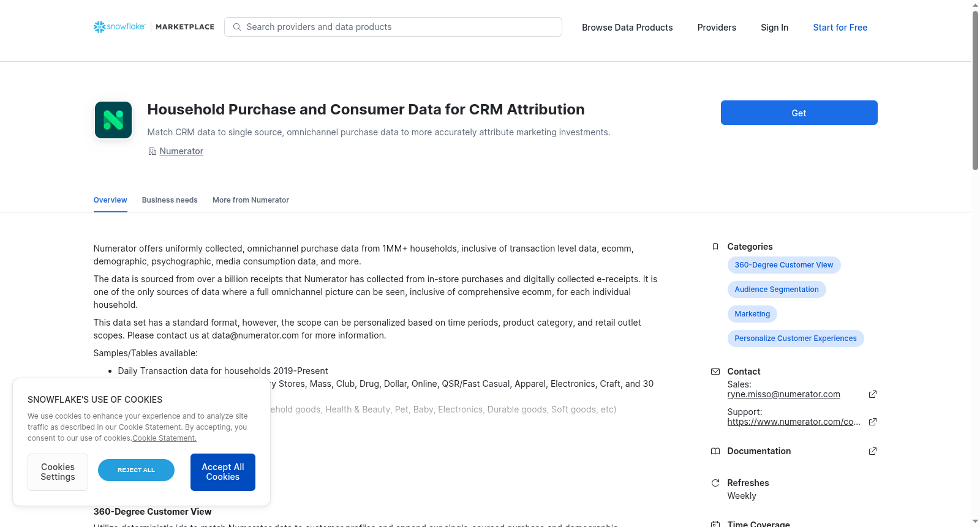Image resolution: width=980 pixels, height=527 pixels.
Task: Select the Marketing category tag
Action: click(x=752, y=314)
